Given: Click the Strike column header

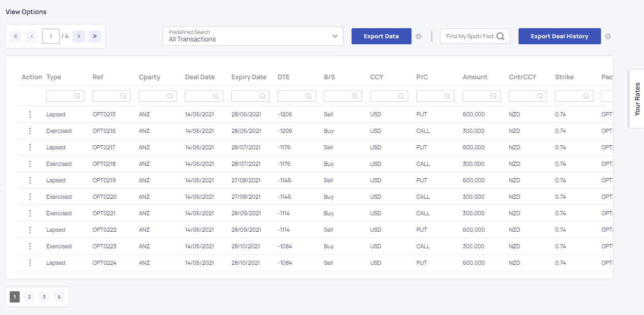Looking at the screenshot, I should 564,77.
